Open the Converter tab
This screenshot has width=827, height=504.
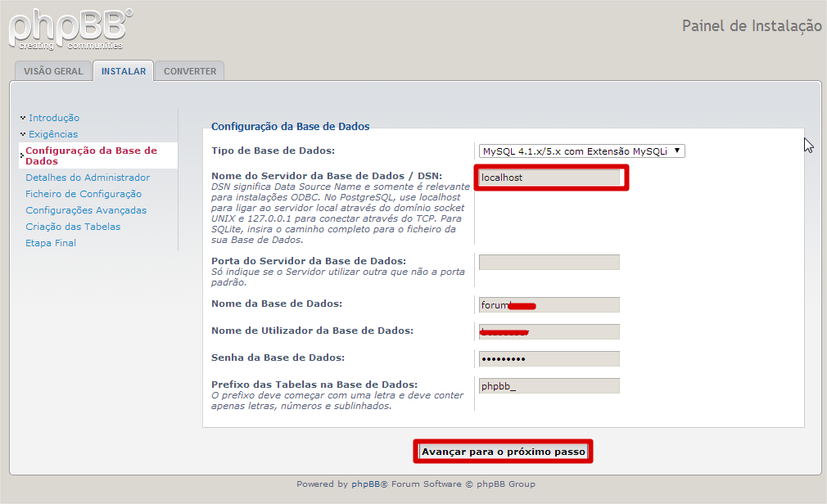pos(190,71)
